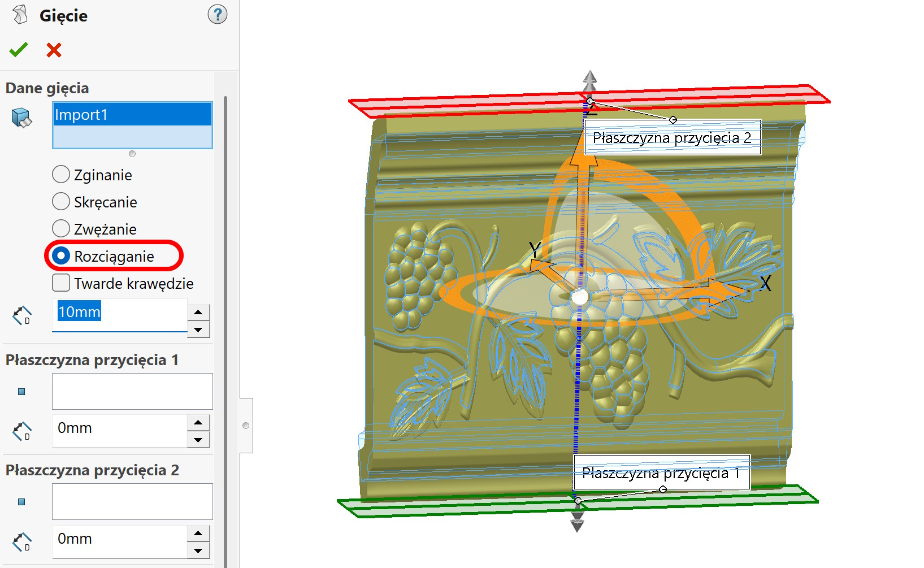Click the panel collapse handle on the divider

(x=246, y=426)
